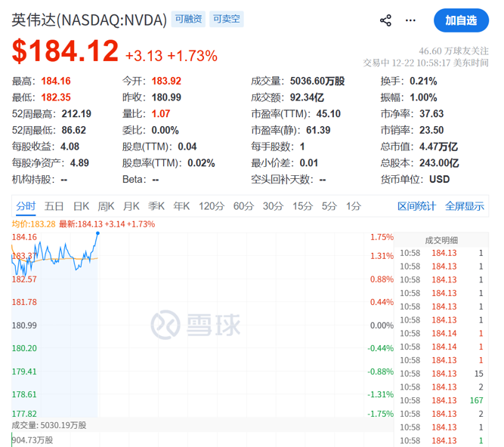This screenshot has height=447, width=504.
Task: Select the 120分 interval tab
Action: (x=212, y=206)
